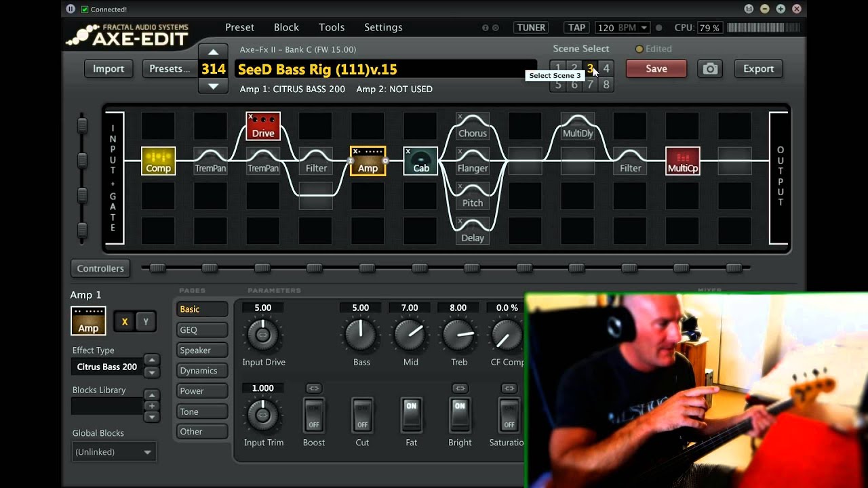Screen dimensions: 868x488
Task: Switch to the Y state
Action: click(x=145, y=322)
